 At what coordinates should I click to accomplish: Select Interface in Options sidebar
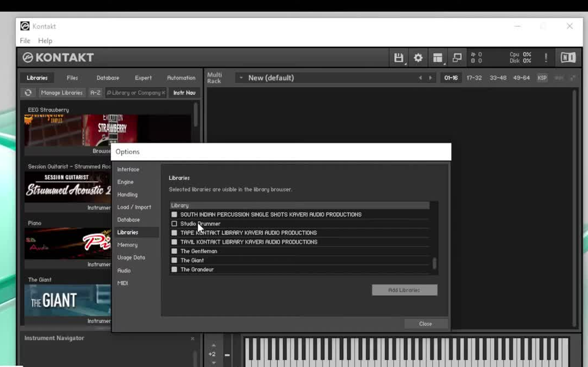pos(128,169)
